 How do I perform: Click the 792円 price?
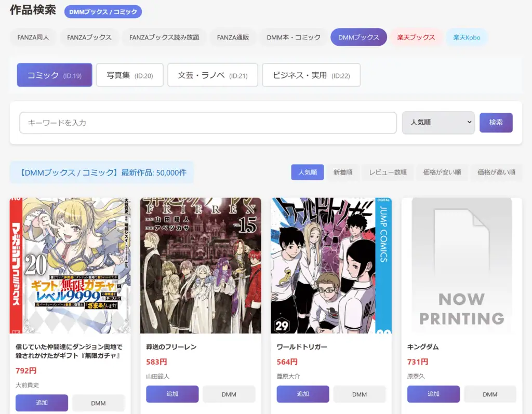[x=26, y=370]
